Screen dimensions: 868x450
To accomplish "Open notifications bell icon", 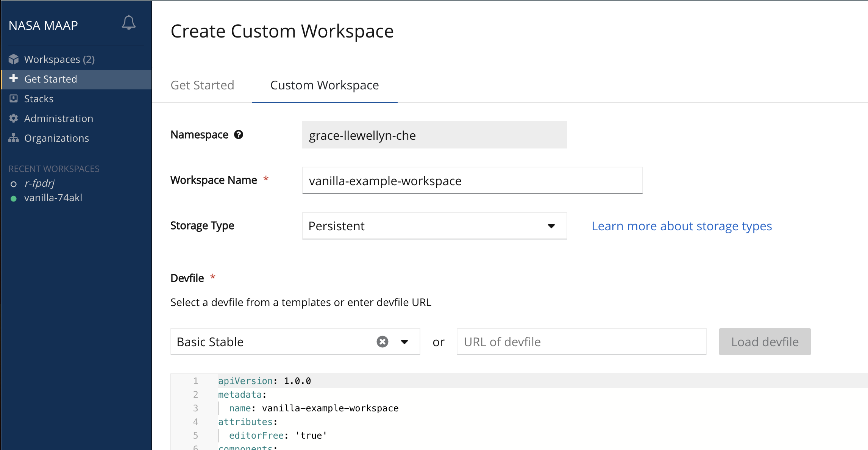I will tap(129, 23).
